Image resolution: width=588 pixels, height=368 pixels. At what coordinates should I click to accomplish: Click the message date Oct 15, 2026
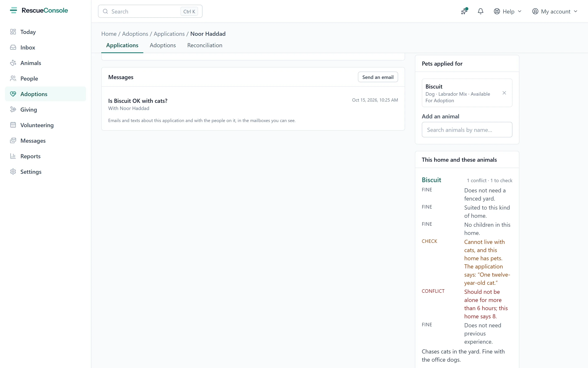click(375, 100)
